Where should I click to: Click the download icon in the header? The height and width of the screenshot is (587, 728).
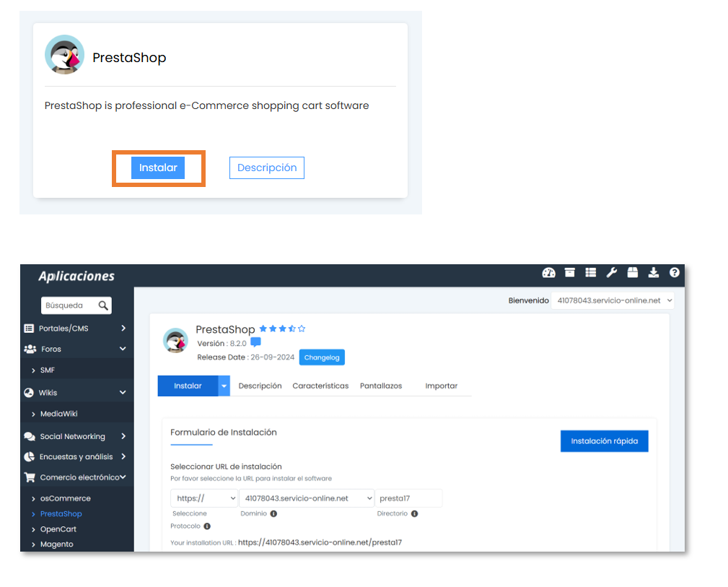tap(653, 272)
